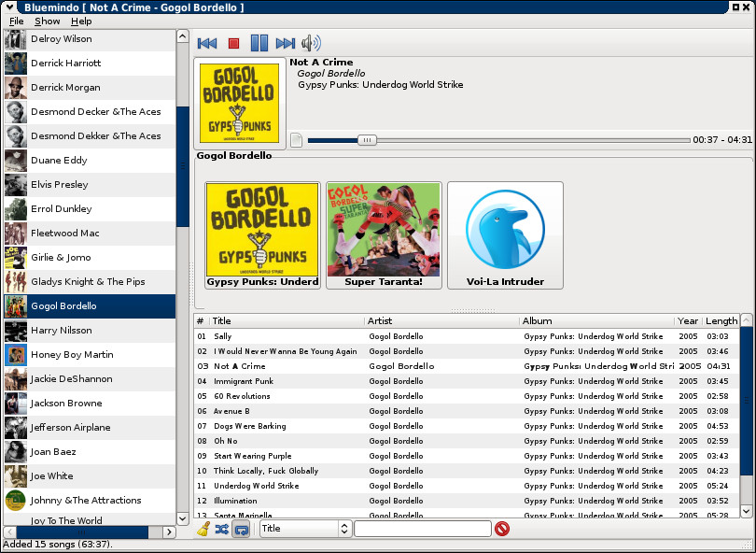
Task: Select artist Jackie DeShannon
Action: click(x=90, y=379)
